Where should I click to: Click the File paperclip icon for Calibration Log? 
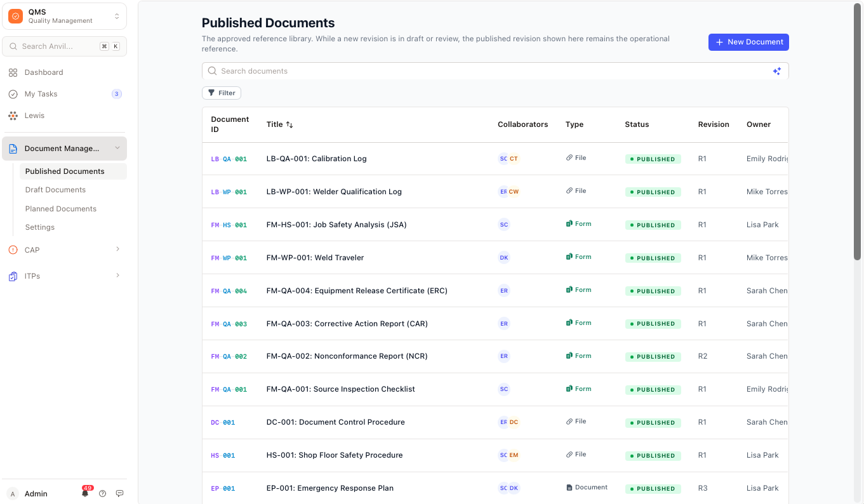[x=569, y=158]
